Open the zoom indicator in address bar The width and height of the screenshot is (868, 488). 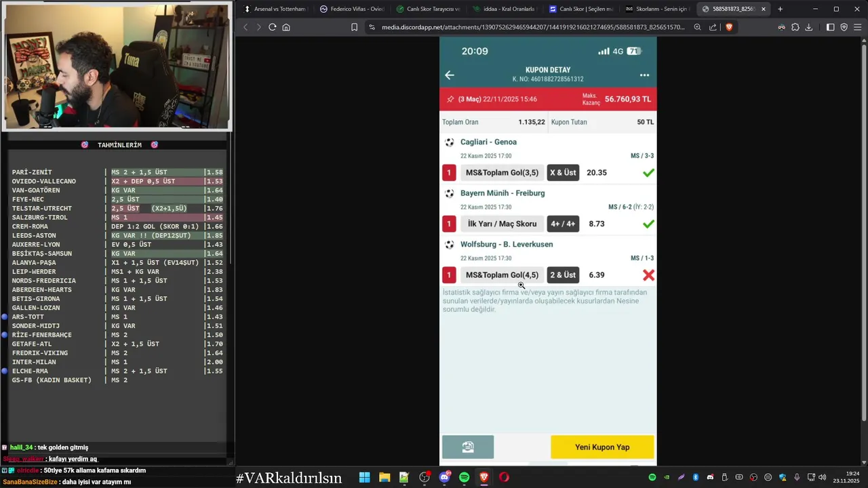click(x=697, y=27)
